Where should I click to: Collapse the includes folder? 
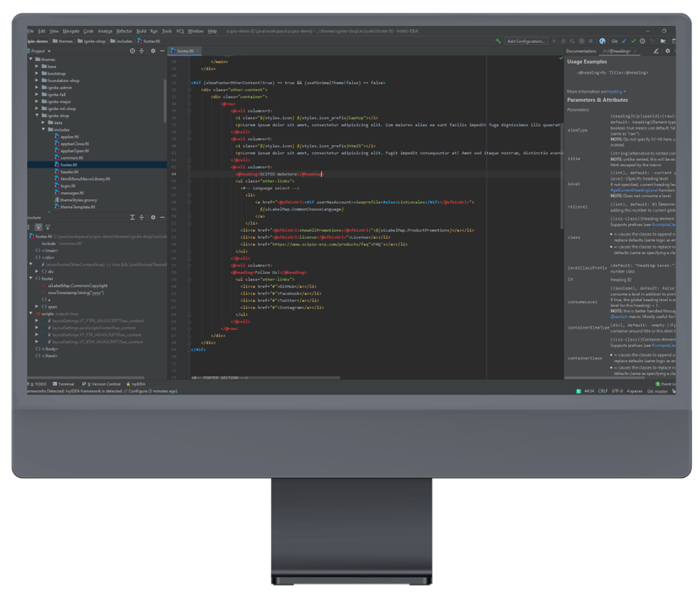[x=43, y=129]
